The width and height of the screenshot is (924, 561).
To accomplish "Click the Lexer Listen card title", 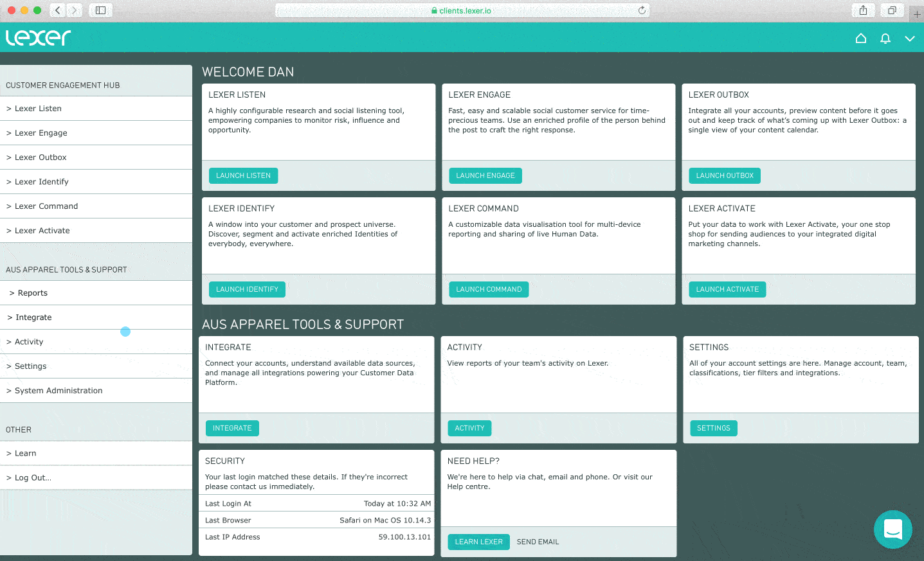I will coord(237,94).
